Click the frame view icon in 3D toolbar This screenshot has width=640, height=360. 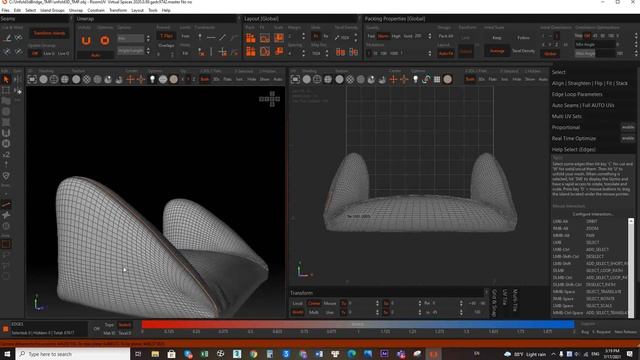32,79
